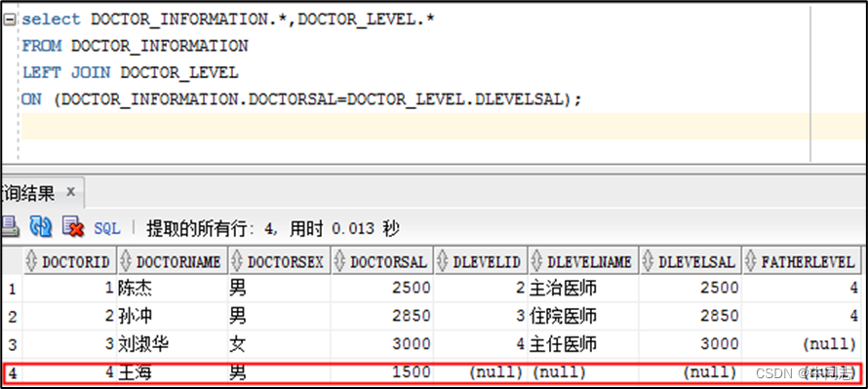
Task: Select the 主治医师 level name cell
Action: 583,288
